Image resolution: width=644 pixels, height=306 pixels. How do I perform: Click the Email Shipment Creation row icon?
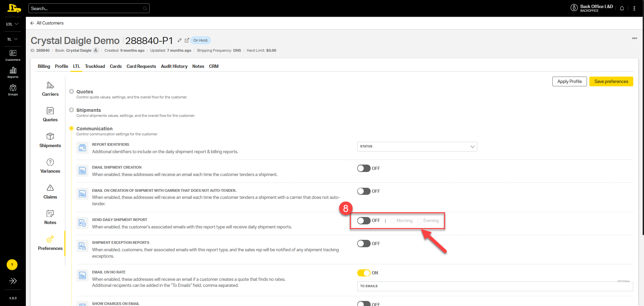tap(83, 171)
